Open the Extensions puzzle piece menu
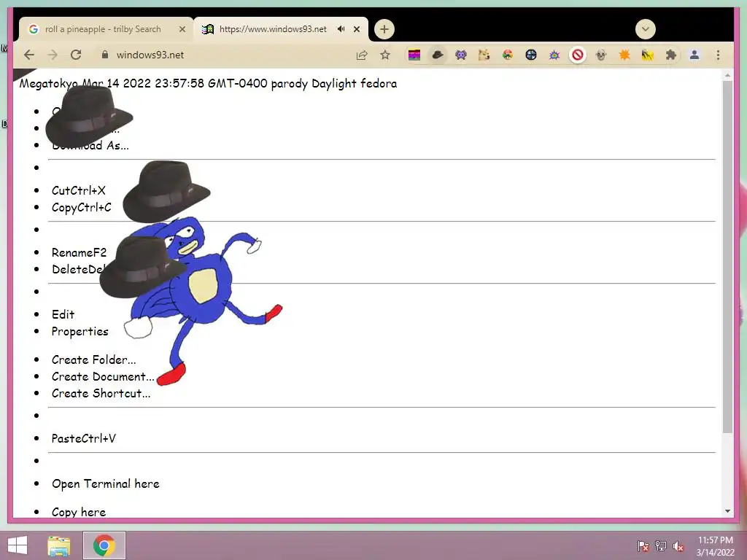Screen dimensions: 747x560 point(671,55)
